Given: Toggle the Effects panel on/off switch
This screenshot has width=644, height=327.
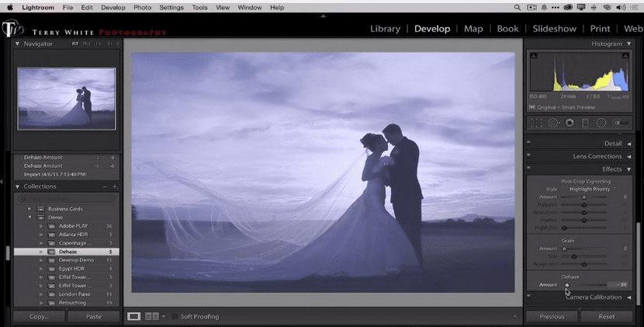Looking at the screenshot, I should click(528, 168).
